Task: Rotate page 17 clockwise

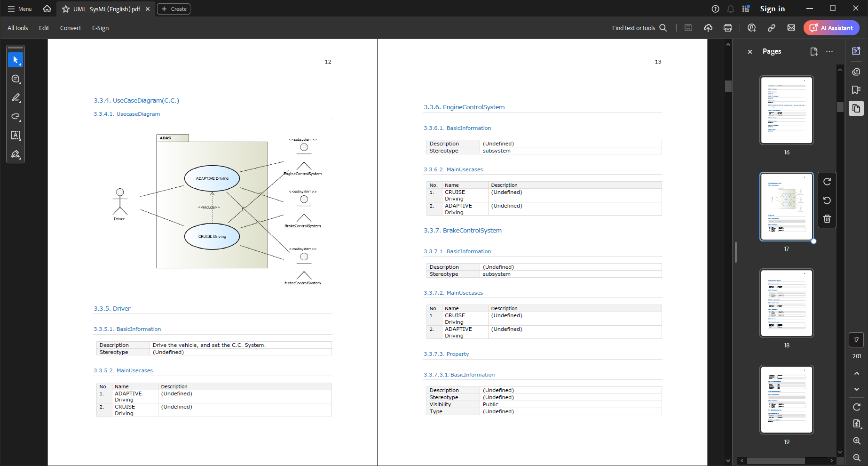Action: coord(827,182)
